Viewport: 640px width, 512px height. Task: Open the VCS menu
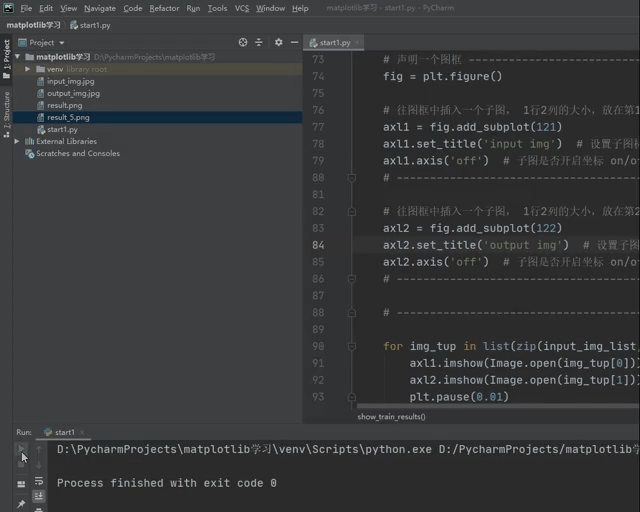pyautogui.click(x=242, y=8)
